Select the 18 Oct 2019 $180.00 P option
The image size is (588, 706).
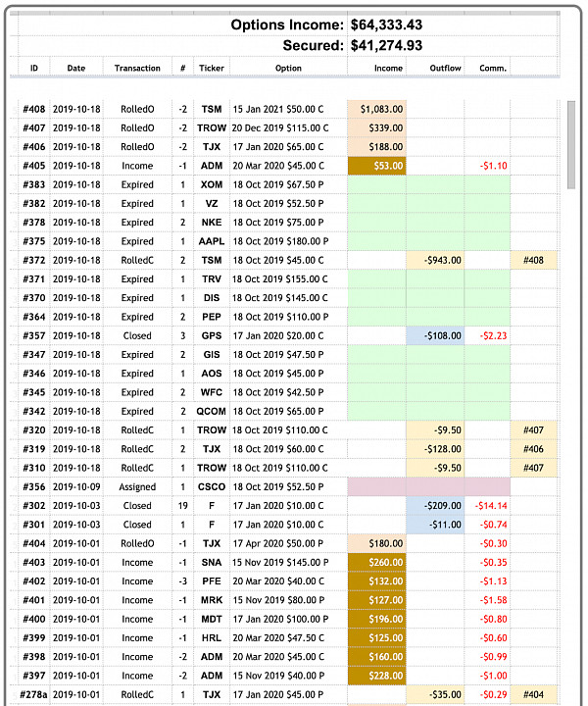(288, 242)
